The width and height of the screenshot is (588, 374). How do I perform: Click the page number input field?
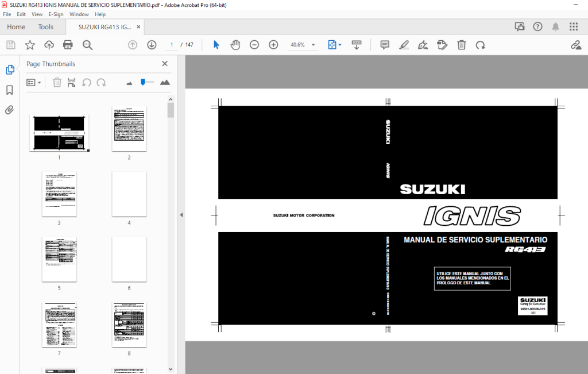pos(171,45)
